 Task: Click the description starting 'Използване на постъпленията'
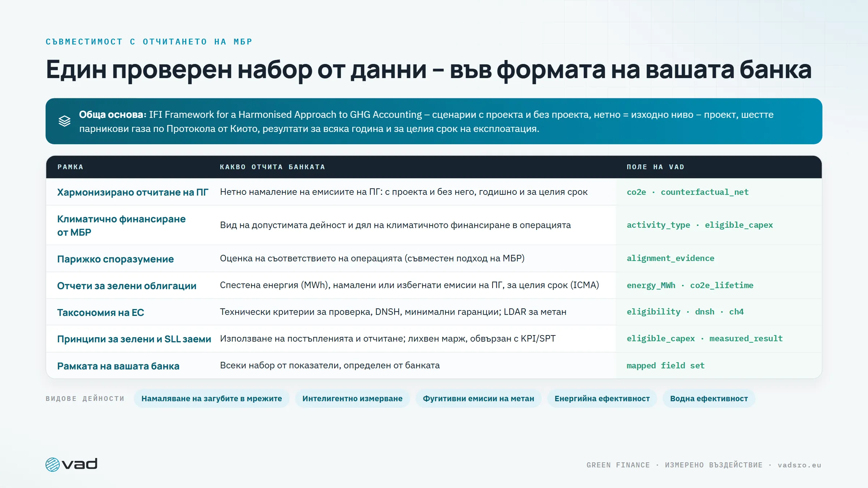coord(388,339)
